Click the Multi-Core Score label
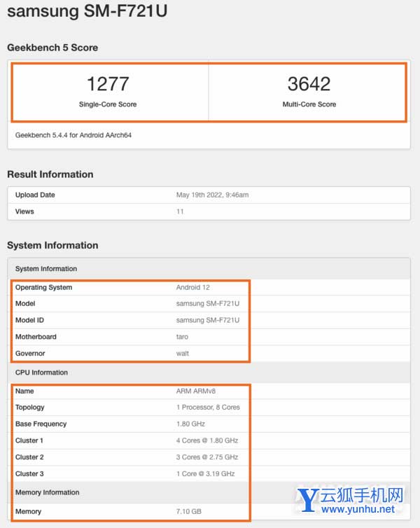420x528 pixels. (x=309, y=104)
